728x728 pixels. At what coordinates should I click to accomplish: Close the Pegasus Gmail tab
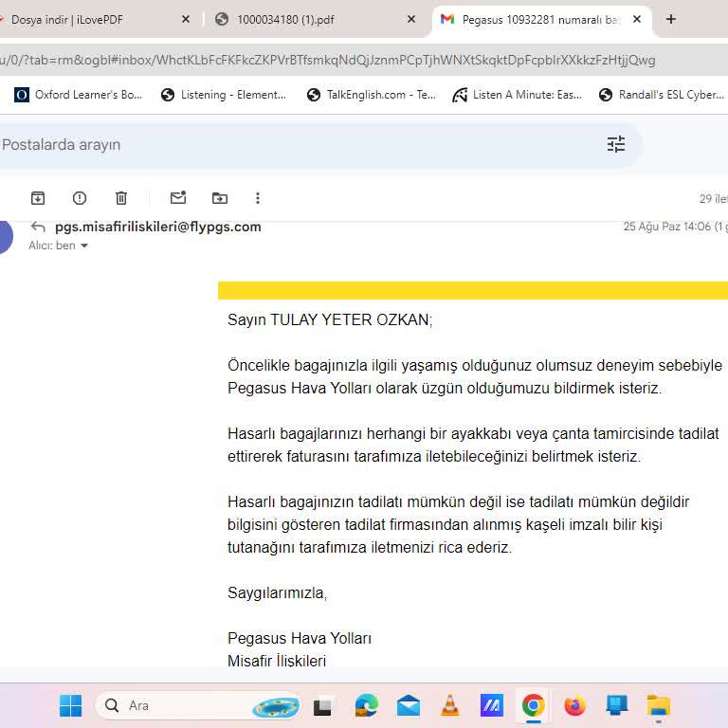coord(637,19)
